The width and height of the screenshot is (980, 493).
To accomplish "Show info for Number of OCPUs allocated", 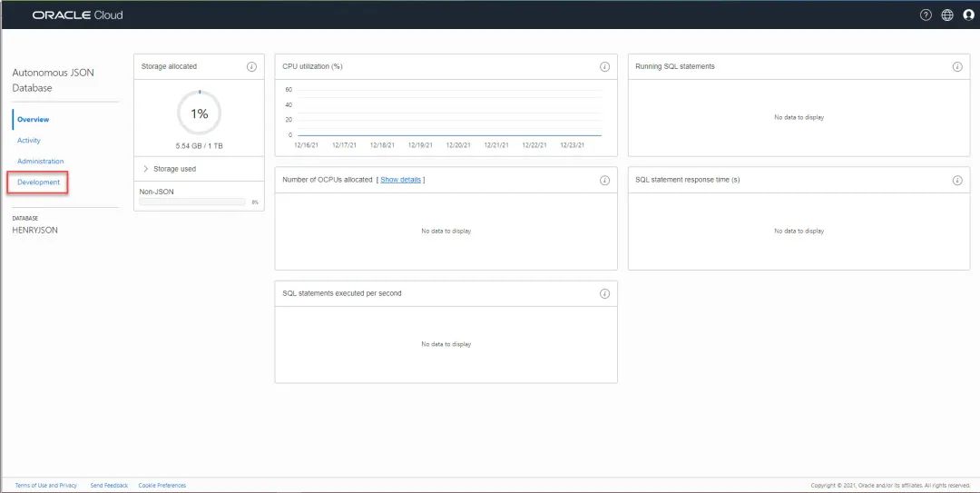I will pos(604,180).
